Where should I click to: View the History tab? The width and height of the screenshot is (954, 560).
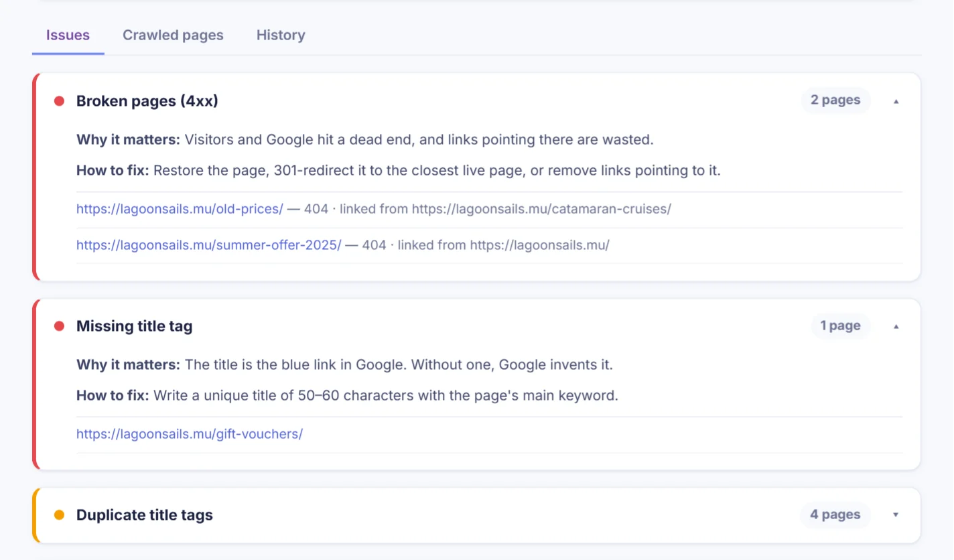[281, 36]
